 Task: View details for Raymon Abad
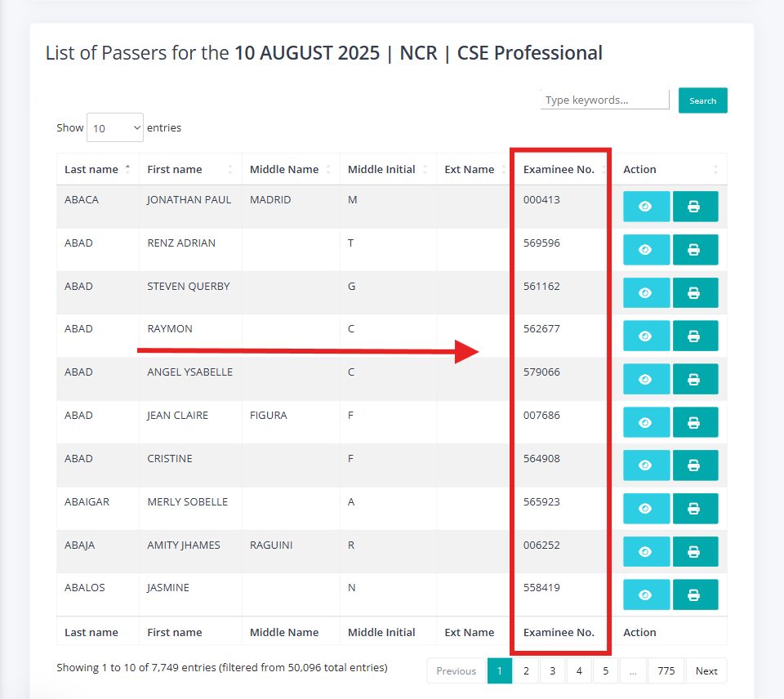646,336
